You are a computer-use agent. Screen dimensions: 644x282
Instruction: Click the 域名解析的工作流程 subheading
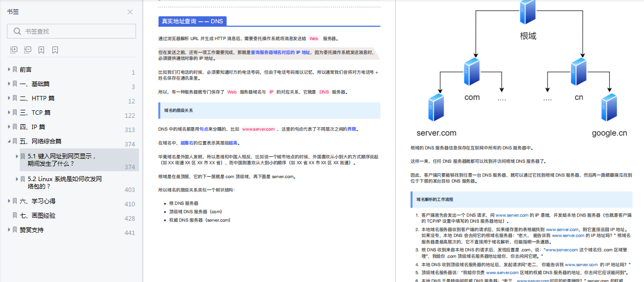[x=435, y=199]
